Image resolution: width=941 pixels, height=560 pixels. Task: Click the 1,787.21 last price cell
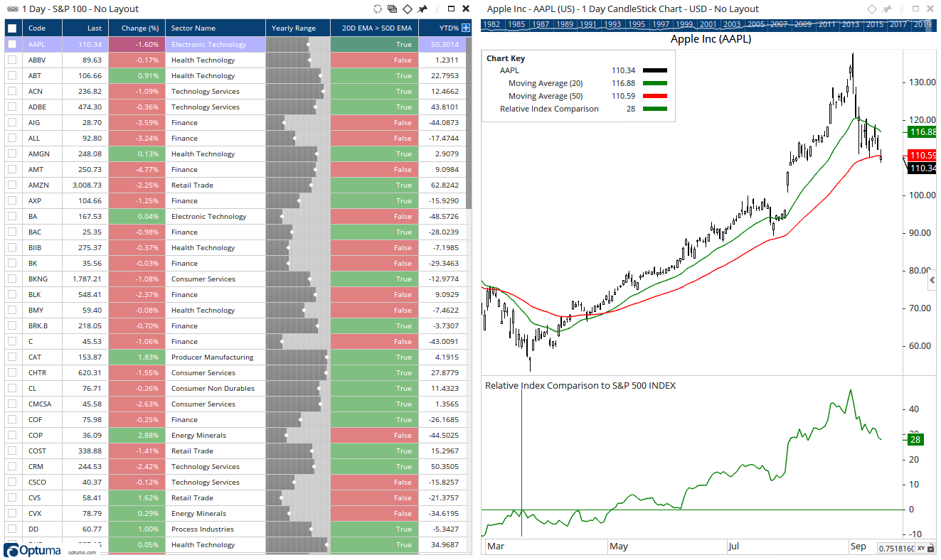(x=85, y=279)
